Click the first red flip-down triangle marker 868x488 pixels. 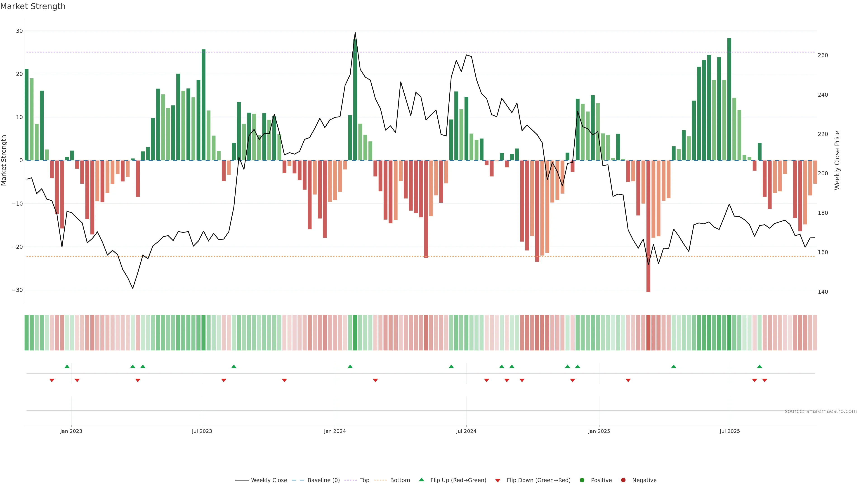(x=52, y=380)
